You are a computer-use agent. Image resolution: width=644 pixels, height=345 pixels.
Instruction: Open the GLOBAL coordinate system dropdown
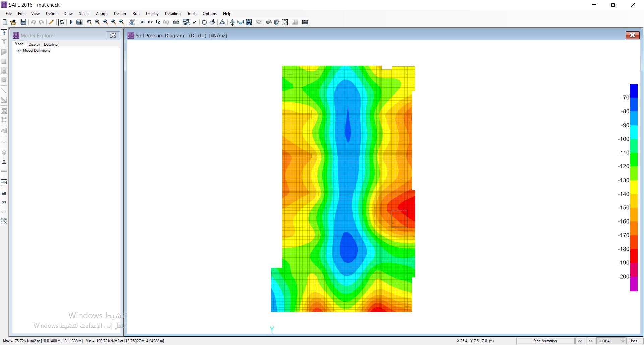click(611, 341)
